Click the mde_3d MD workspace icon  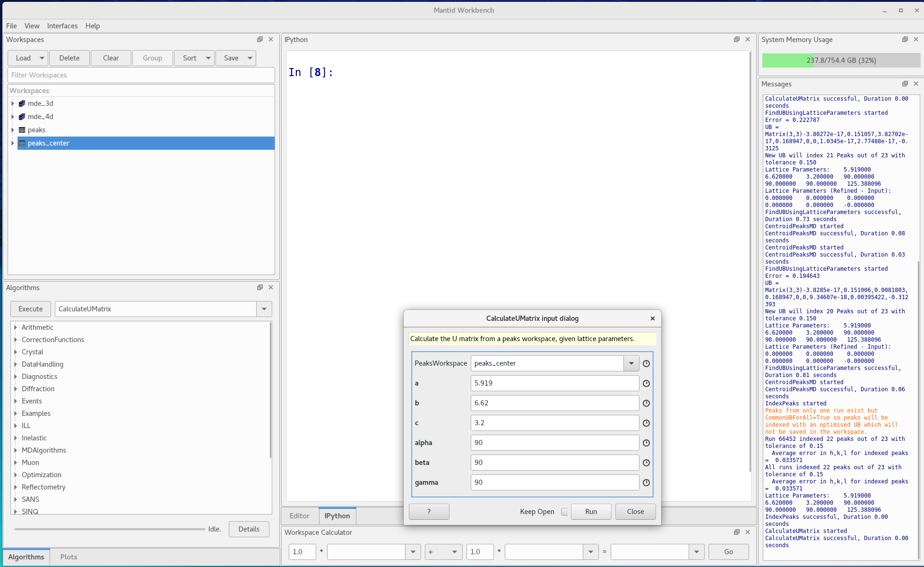point(22,103)
